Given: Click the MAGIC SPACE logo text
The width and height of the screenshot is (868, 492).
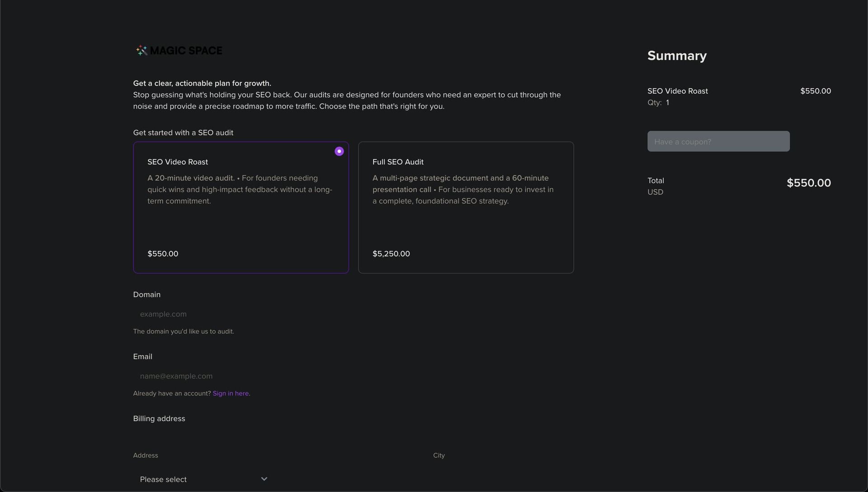Looking at the screenshot, I should [186, 51].
